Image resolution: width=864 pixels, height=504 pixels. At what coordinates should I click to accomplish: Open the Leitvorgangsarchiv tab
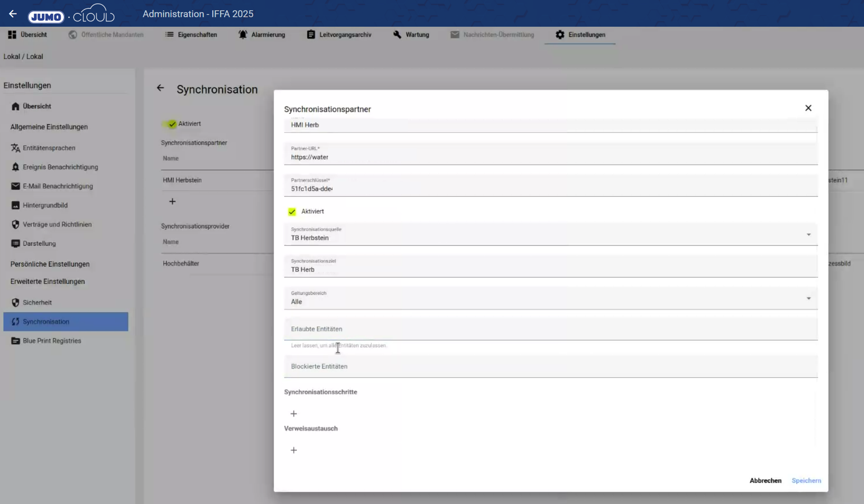(339, 35)
